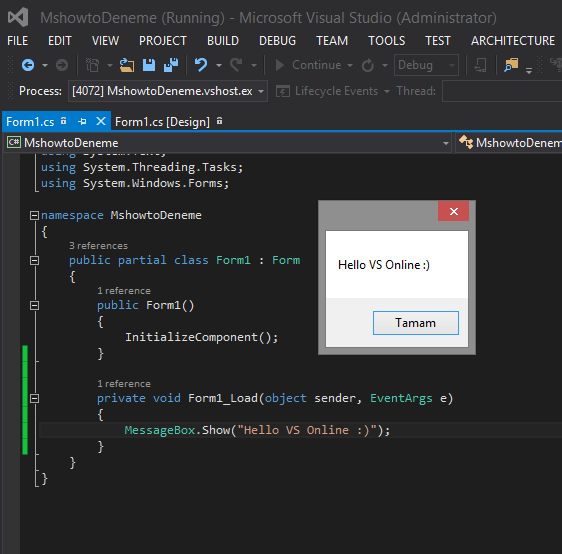Click the New Project toolbar icon
The width and height of the screenshot is (562, 554).
92,65
